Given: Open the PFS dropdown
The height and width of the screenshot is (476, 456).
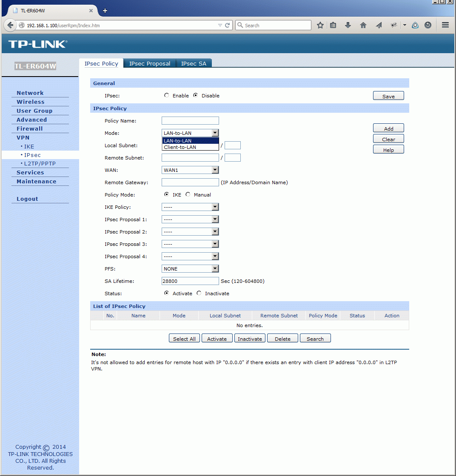Looking at the screenshot, I should [x=190, y=269].
